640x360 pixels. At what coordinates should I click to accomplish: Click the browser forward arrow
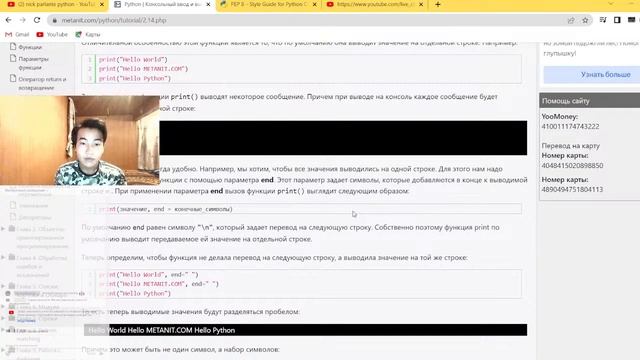click(22, 20)
